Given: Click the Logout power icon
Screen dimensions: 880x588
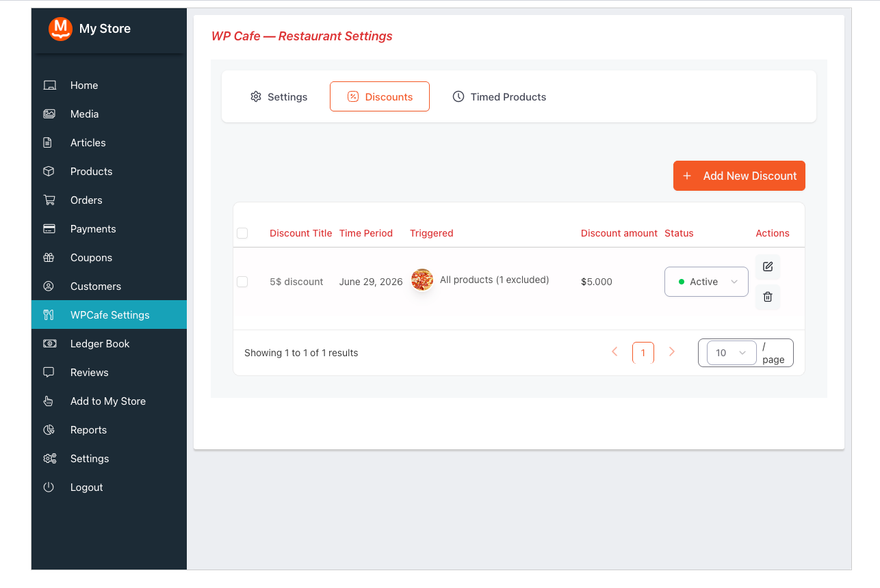Looking at the screenshot, I should [49, 487].
